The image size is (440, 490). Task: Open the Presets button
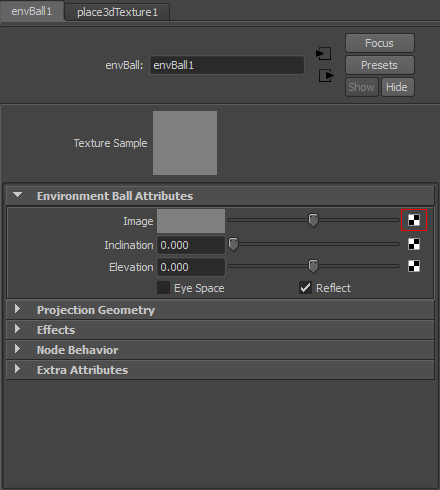380,65
